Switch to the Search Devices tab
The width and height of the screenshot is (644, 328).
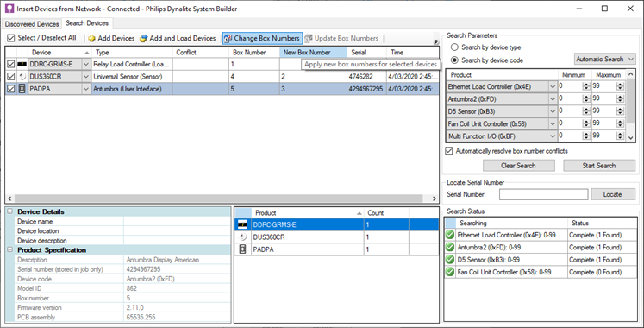pyautogui.click(x=87, y=23)
